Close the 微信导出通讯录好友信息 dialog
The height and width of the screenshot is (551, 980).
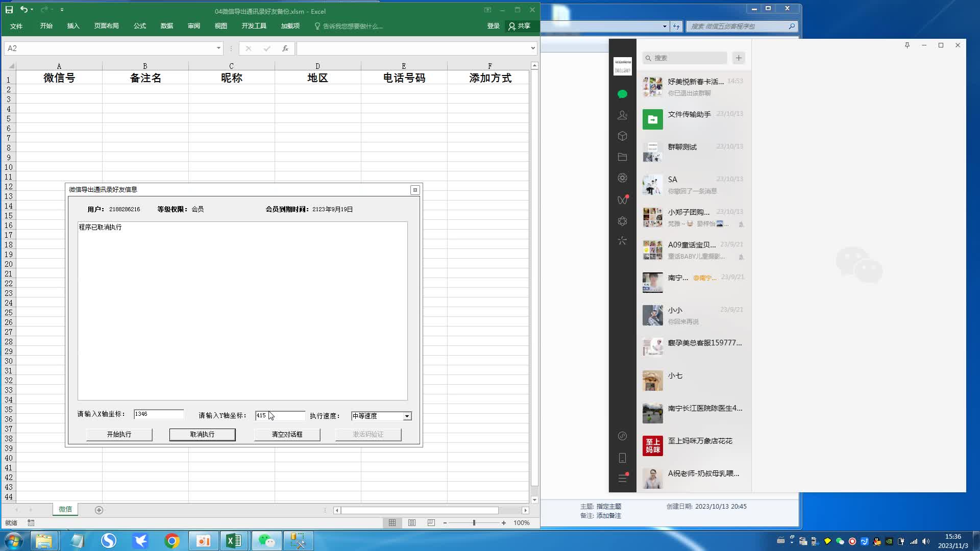click(x=415, y=190)
